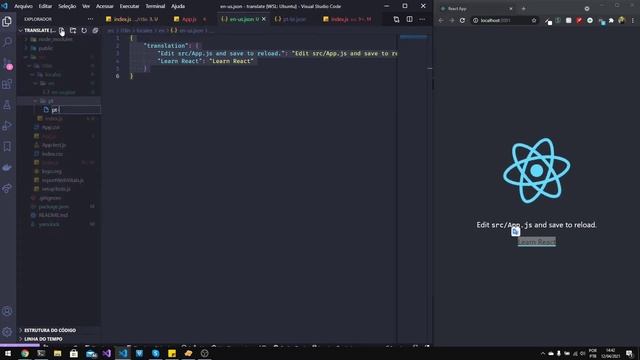This screenshot has height=360, width=640.
Task: Click the Collapse Folders icon in the Explorer
Action: pos(95,31)
